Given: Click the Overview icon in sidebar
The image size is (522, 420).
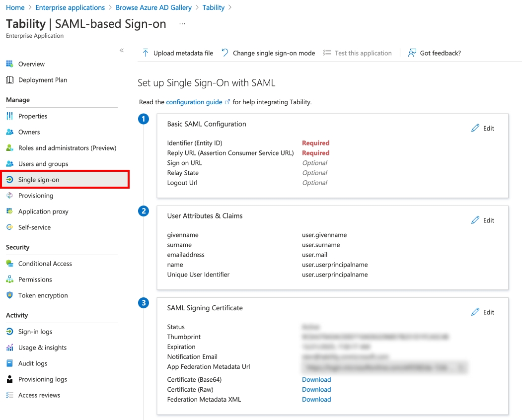Looking at the screenshot, I should tap(9, 64).
